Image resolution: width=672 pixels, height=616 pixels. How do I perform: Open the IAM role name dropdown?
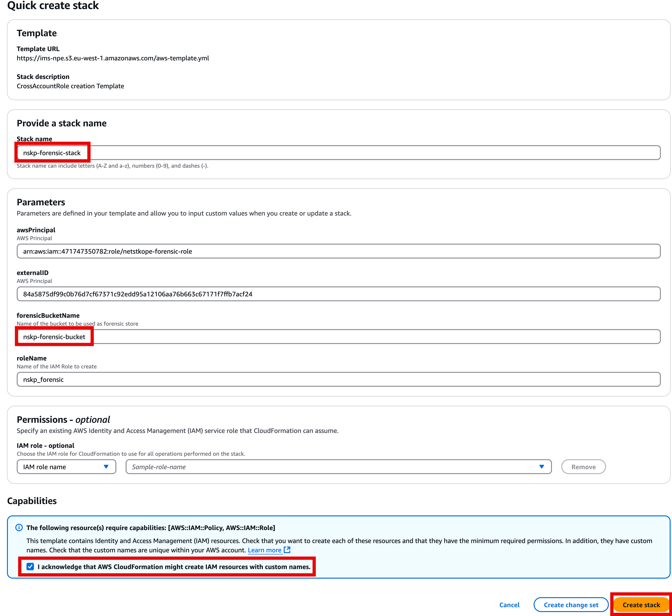(66, 467)
